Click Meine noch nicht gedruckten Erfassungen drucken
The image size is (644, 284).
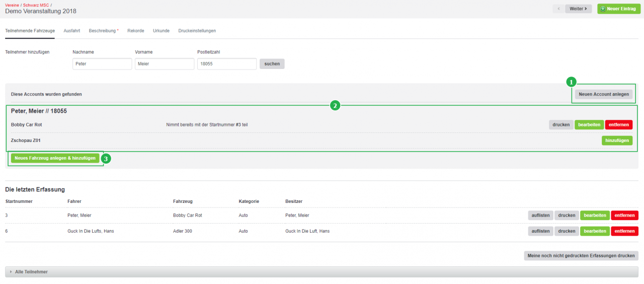click(581, 256)
